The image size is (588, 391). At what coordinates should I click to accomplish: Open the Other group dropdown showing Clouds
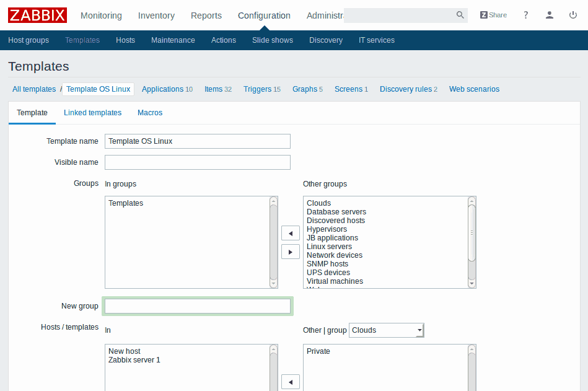coord(387,330)
